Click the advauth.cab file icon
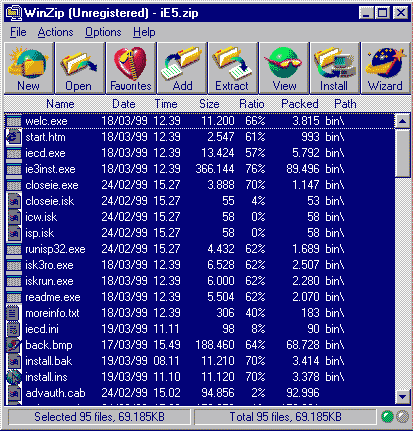 [x=14, y=393]
